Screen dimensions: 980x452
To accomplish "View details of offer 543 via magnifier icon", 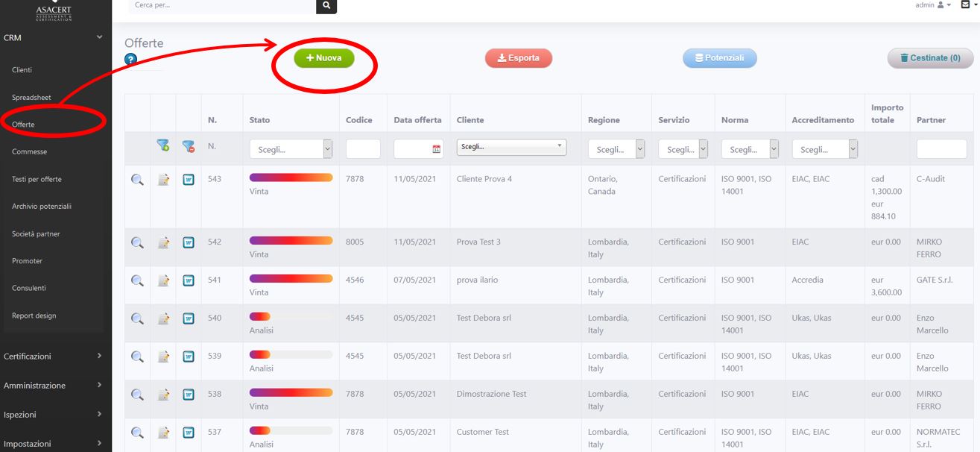I will 137,180.
